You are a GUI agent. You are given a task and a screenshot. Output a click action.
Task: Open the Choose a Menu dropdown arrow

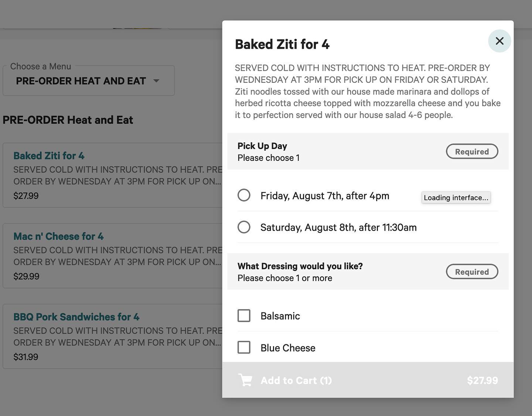(156, 81)
